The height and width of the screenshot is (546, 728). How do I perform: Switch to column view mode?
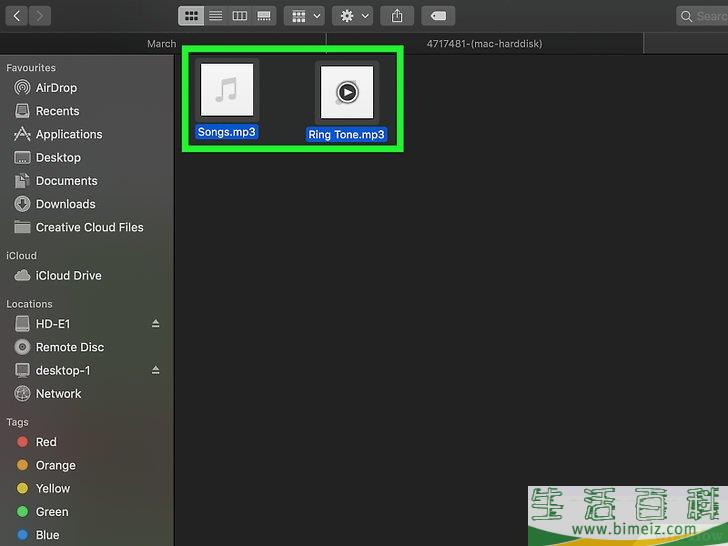click(240, 16)
